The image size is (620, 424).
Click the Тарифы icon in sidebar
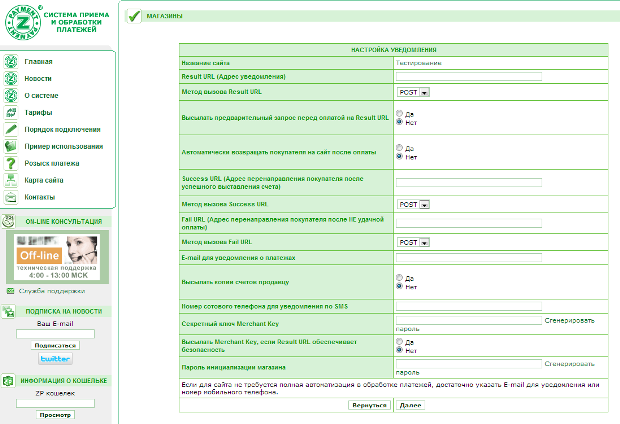coord(10,112)
